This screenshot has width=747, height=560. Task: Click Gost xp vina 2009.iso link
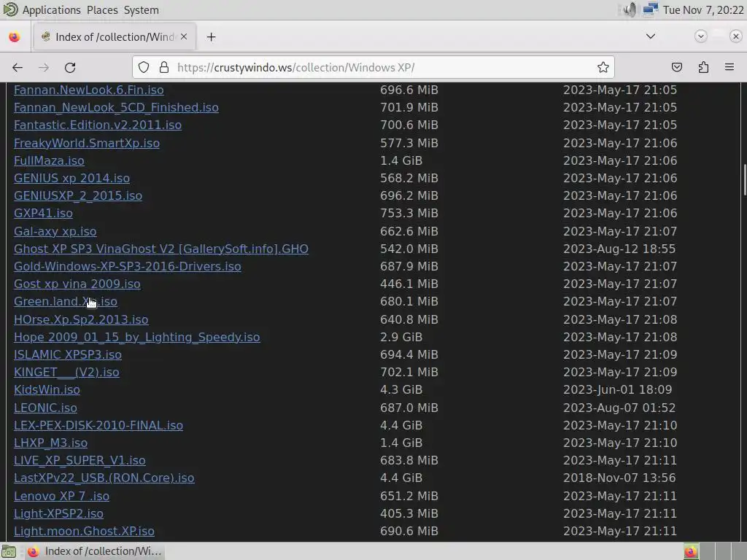click(77, 284)
